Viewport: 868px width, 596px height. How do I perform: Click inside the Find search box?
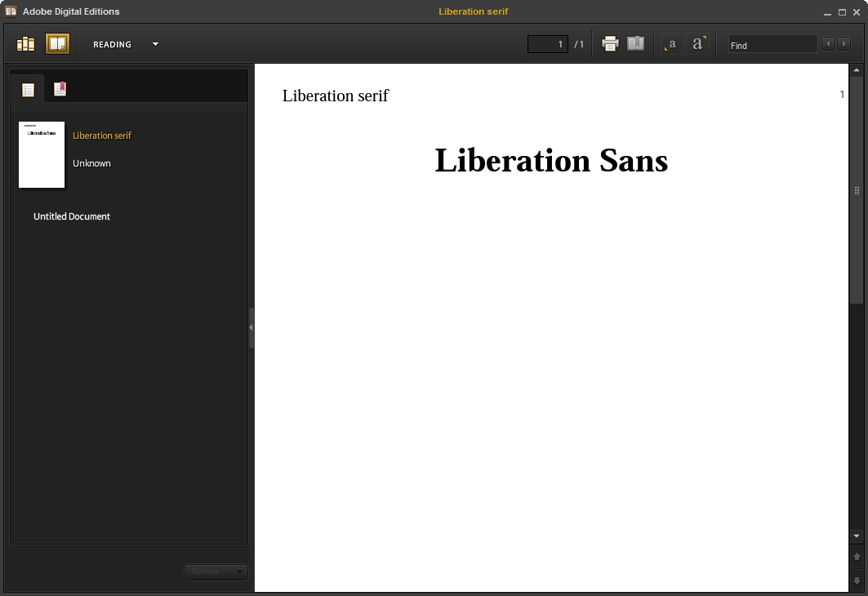[x=772, y=46]
